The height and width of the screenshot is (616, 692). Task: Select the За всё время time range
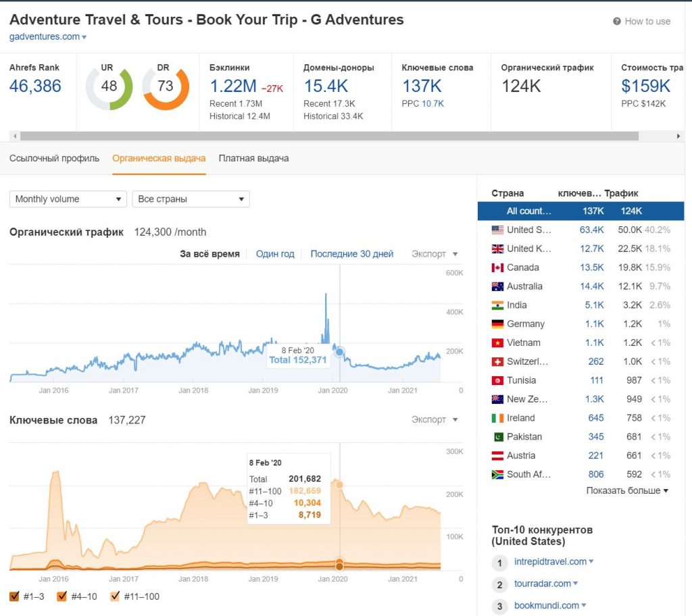(x=209, y=254)
